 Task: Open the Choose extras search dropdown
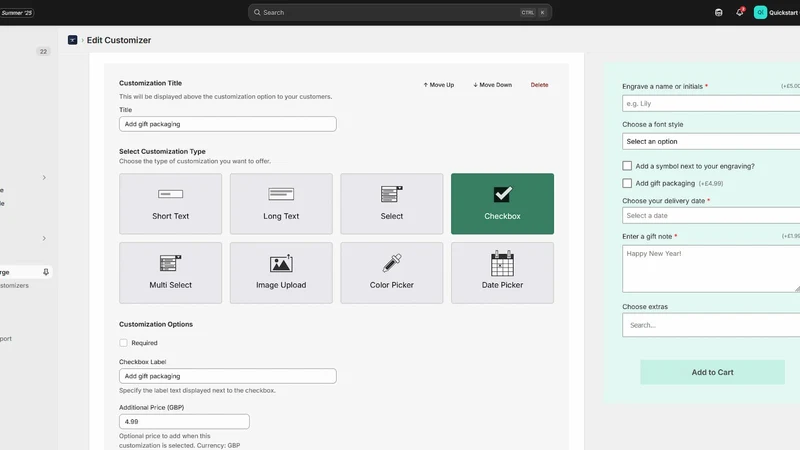click(x=711, y=325)
